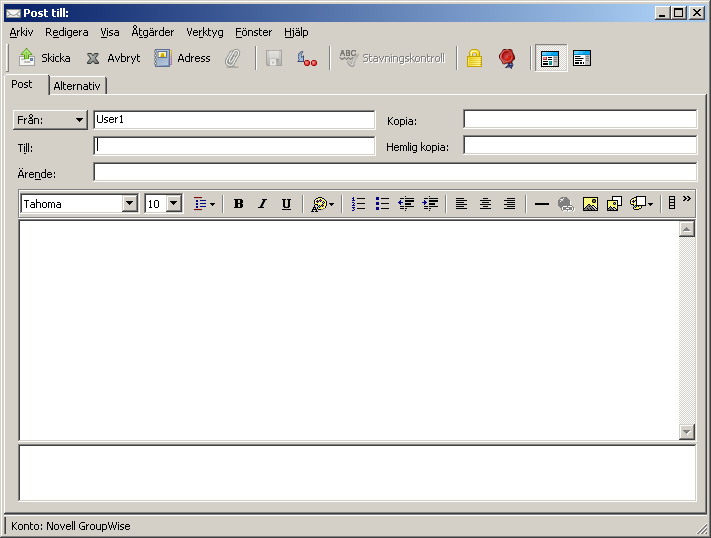
Task: Click the message body scroll down arrow
Action: (687, 431)
